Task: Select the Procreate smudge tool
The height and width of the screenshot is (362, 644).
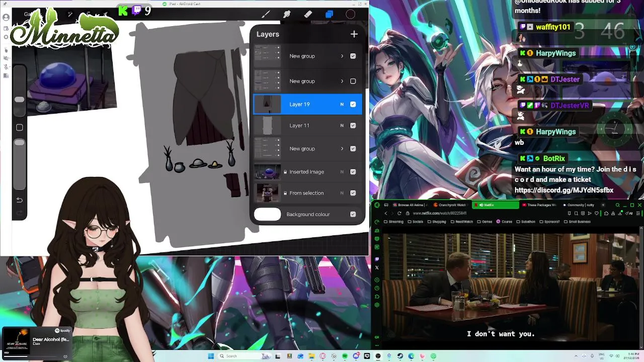Action: [x=287, y=15]
